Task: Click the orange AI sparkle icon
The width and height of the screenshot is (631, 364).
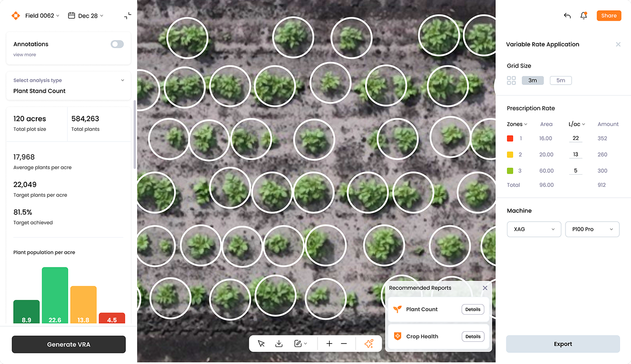Action: pos(369,343)
